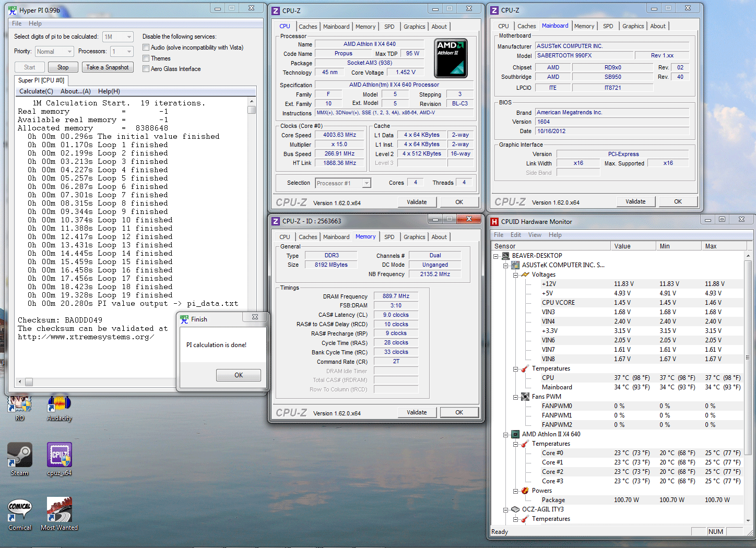This screenshot has width=756, height=548.
Task: Open the View menu in Hardware Monitor
Action: click(x=535, y=235)
